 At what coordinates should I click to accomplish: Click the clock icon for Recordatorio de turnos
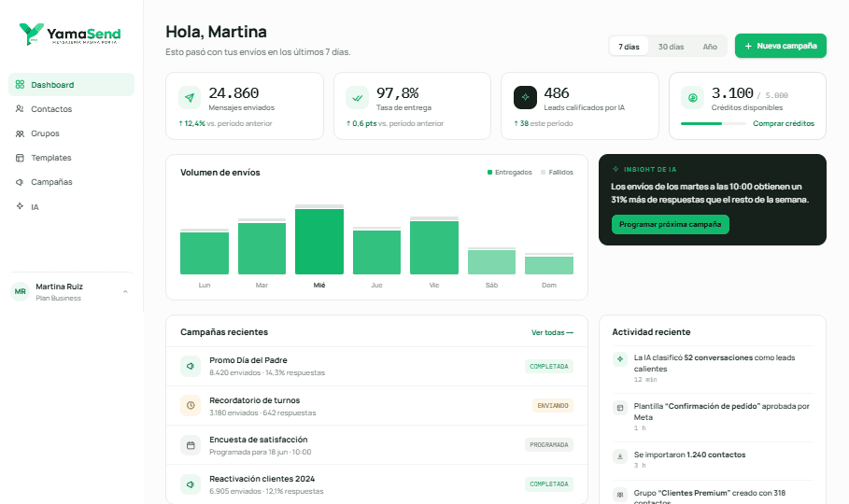pyautogui.click(x=191, y=405)
